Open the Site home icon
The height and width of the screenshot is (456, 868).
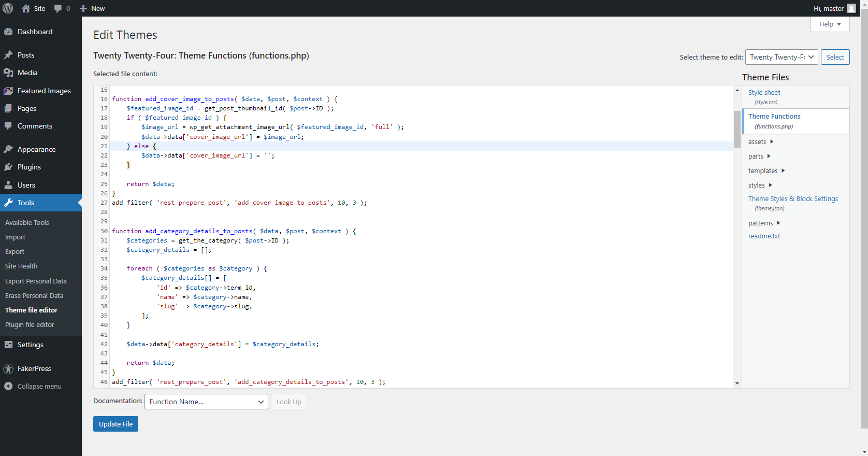coord(26,8)
